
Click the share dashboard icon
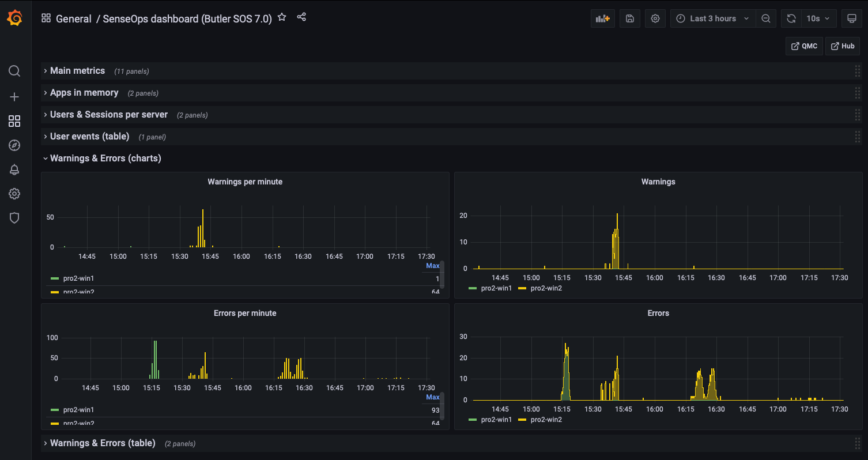301,17
